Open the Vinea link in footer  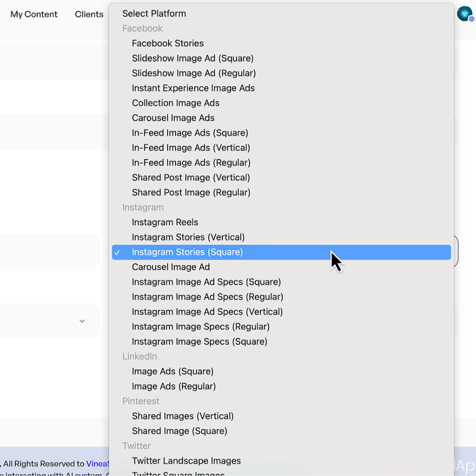97,464
